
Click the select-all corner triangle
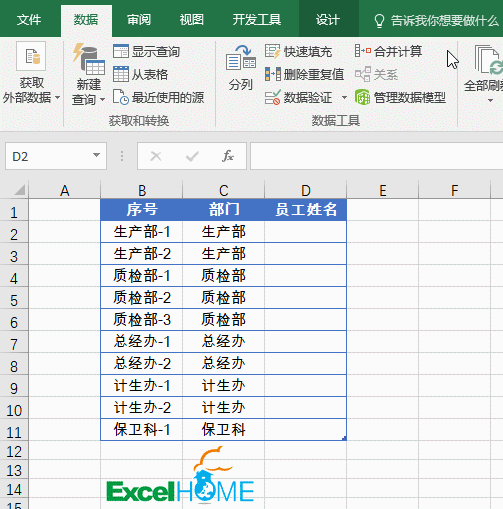(19, 190)
